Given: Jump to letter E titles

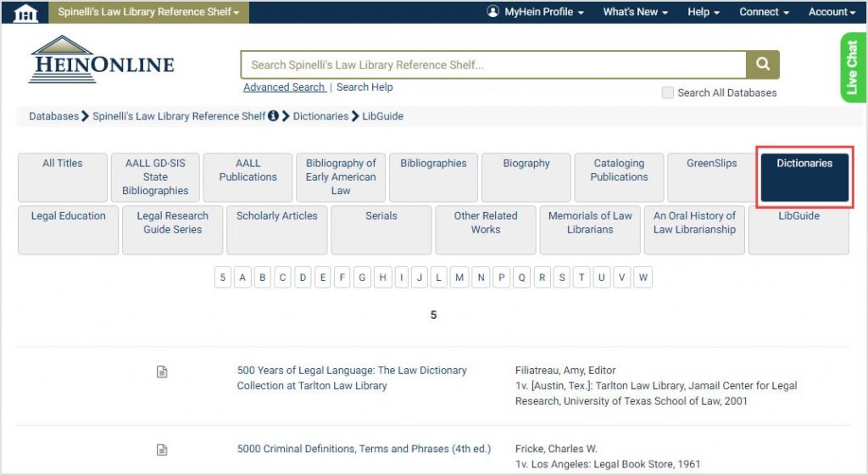Looking at the screenshot, I should (x=323, y=277).
